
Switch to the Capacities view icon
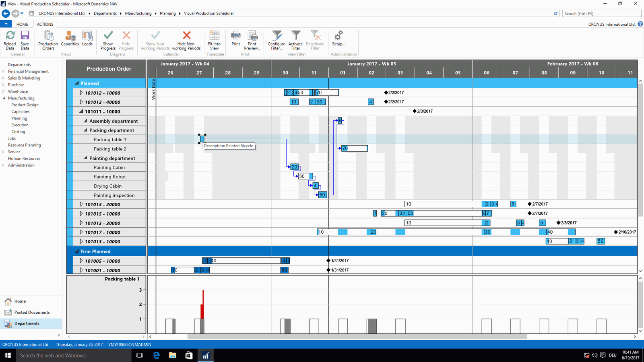70,36
